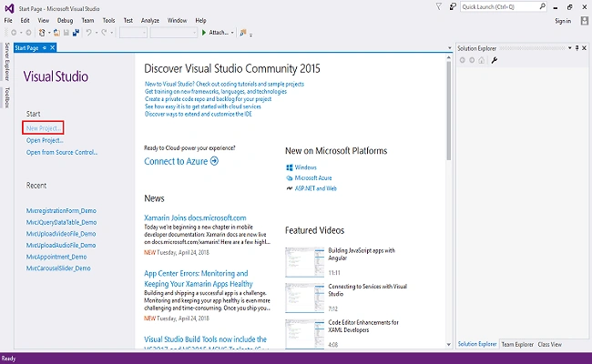Expand the New Project toolbar dropdown arrow

(49, 33)
